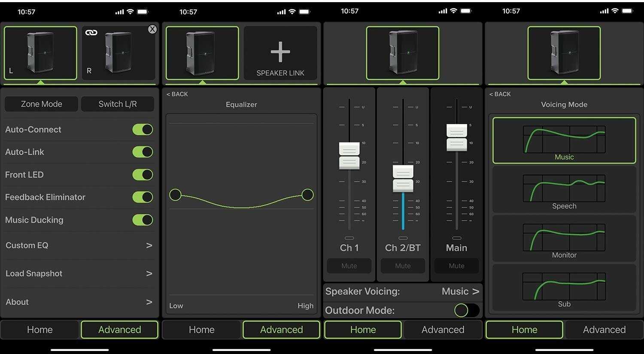
Task: Switch to Advanced tab in mixer screen
Action: point(443,330)
